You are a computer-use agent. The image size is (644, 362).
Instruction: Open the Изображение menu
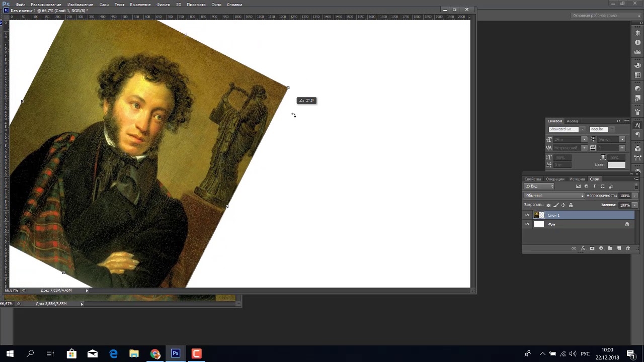click(80, 5)
